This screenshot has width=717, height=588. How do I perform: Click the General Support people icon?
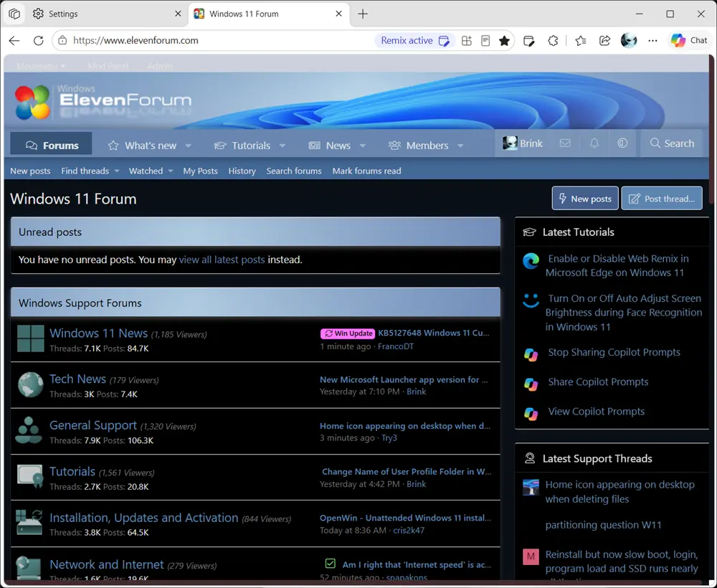29,431
